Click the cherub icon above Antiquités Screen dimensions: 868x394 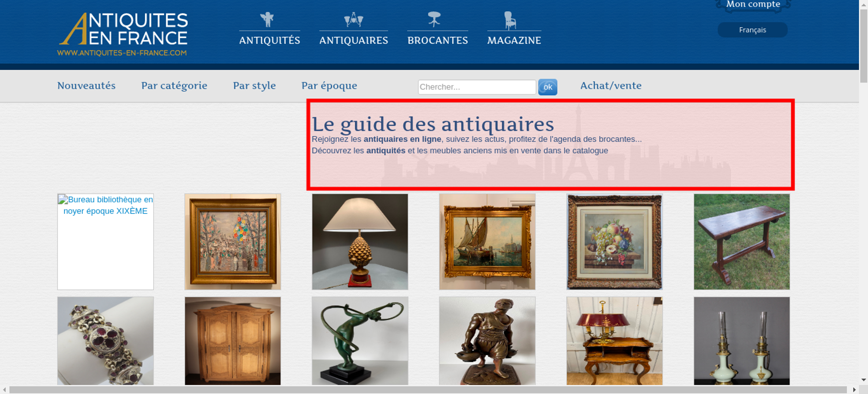267,20
